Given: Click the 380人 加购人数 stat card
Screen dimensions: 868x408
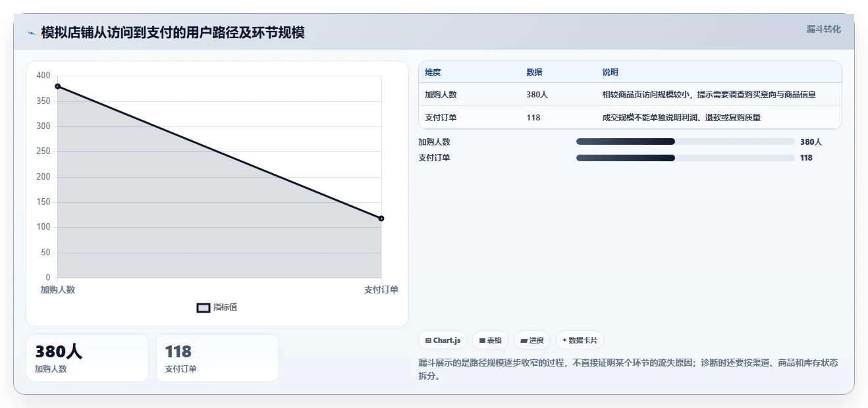Looking at the screenshot, I should (87, 358).
